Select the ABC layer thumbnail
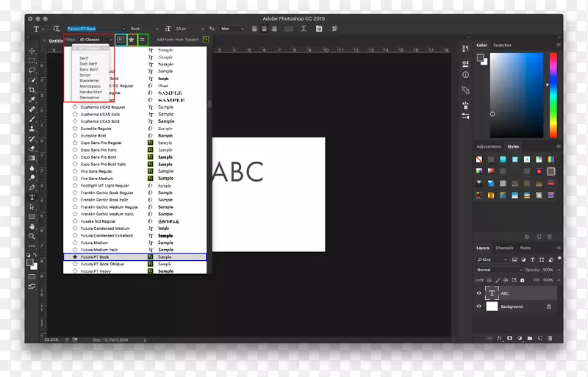The height and width of the screenshot is (377, 588). (492, 293)
